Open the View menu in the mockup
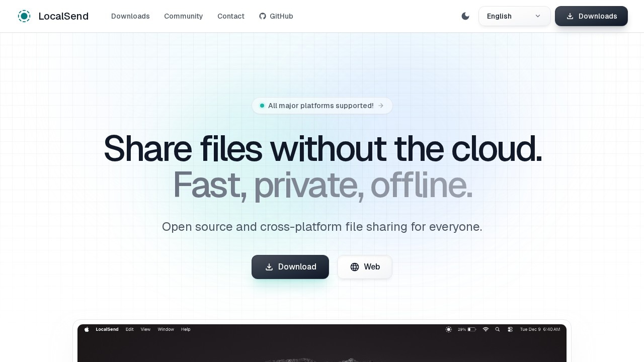 [x=145, y=329]
